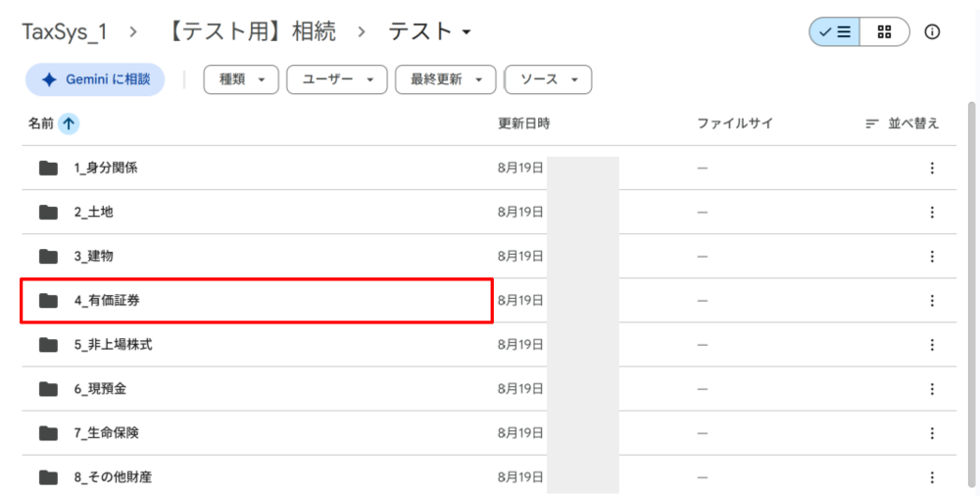Viewport: 980px width, 496px height.
Task: Click the Gemini に相談 button
Action: point(95,79)
